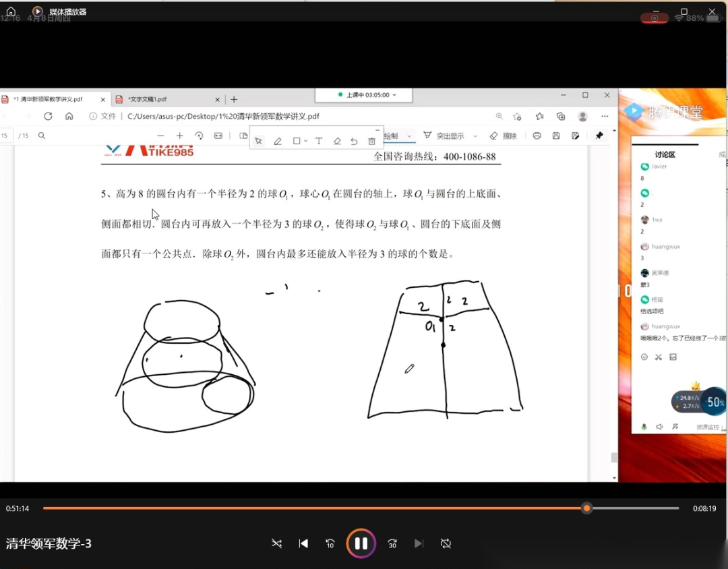728x569 pixels.
Task: Delete annotations with the trash icon
Action: coord(371,141)
